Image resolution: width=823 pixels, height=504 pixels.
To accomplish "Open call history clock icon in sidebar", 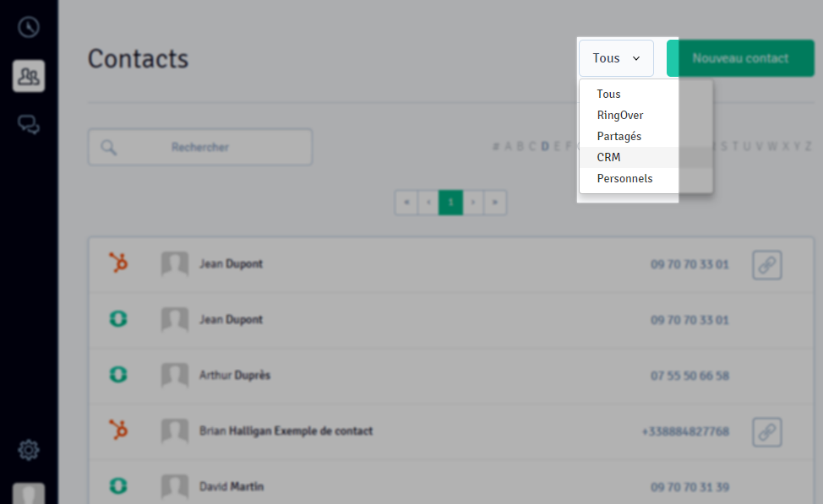I will click(29, 27).
